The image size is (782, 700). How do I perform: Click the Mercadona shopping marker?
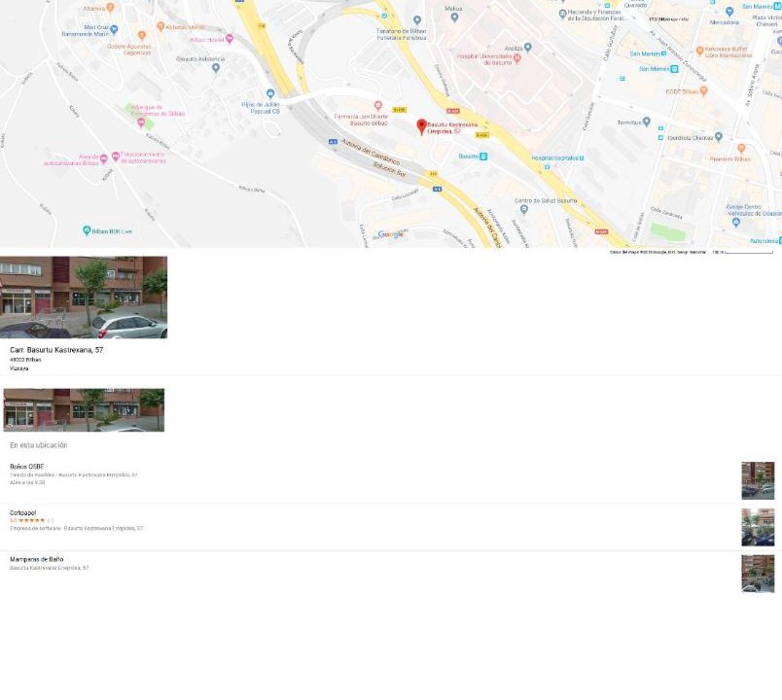point(729,12)
